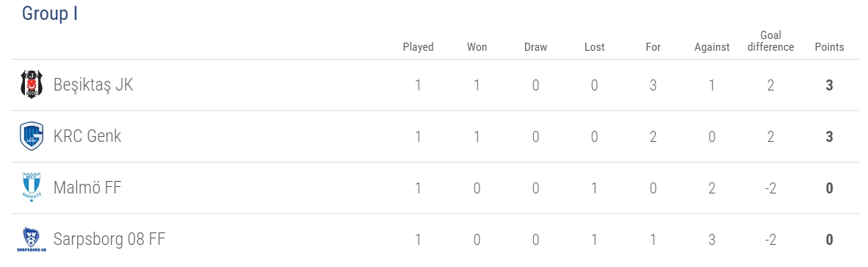Open the Sarpsborg 08 FF team link
This screenshot has width=868, height=267.
pos(109,239)
